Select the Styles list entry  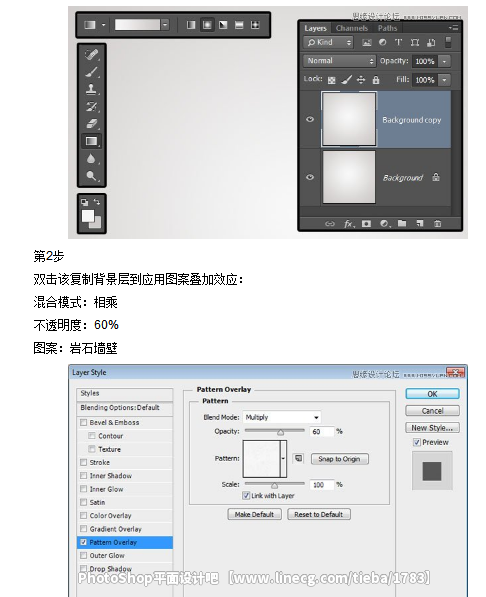tap(125, 393)
